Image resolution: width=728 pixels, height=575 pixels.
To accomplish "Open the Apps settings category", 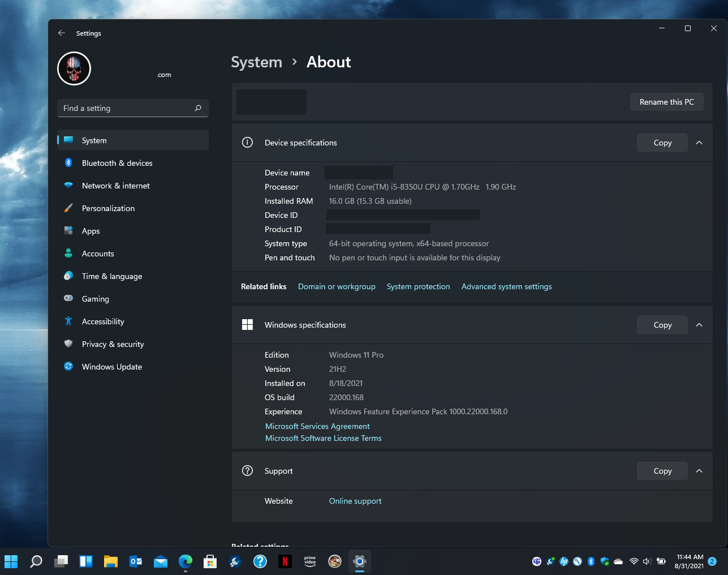I will pyautogui.click(x=91, y=231).
